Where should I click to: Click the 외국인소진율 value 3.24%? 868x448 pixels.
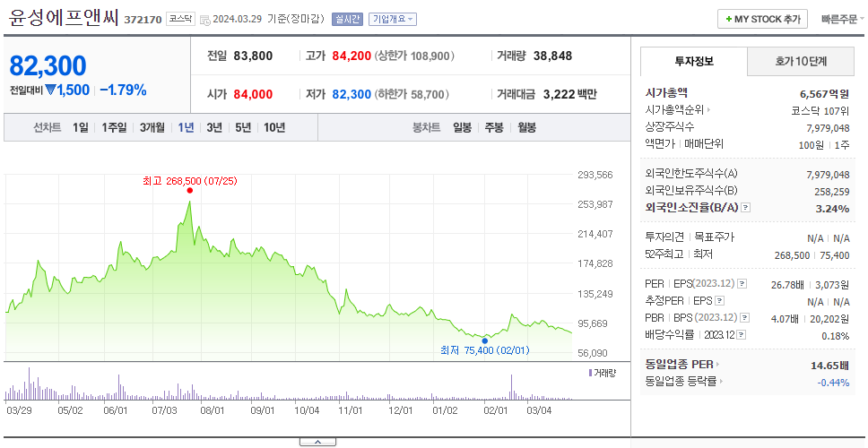(x=832, y=209)
